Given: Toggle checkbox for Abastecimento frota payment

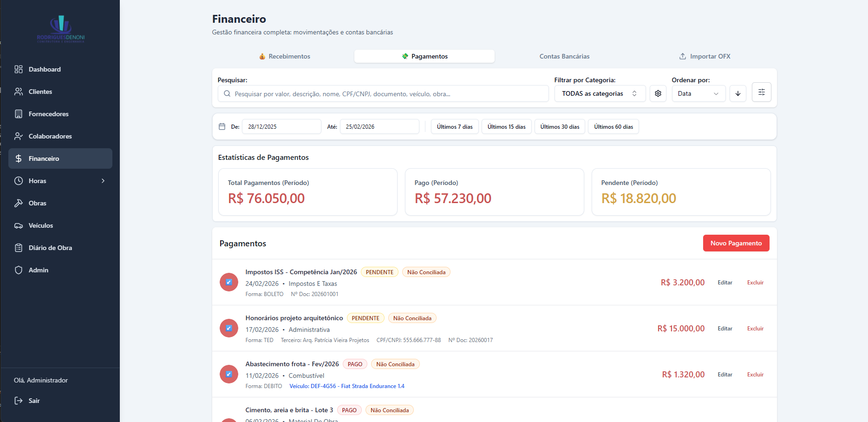Looking at the screenshot, I should pos(229,374).
